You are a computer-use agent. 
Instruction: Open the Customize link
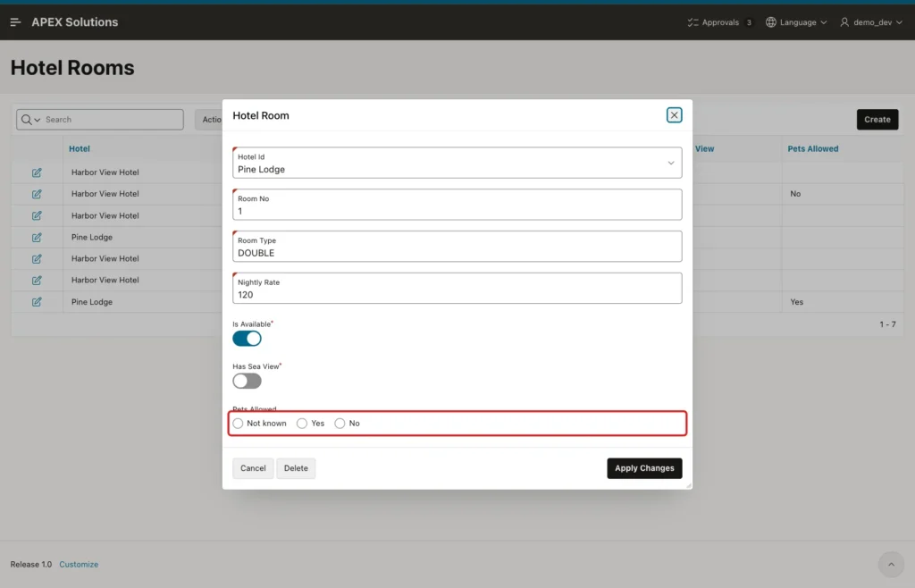(x=79, y=565)
